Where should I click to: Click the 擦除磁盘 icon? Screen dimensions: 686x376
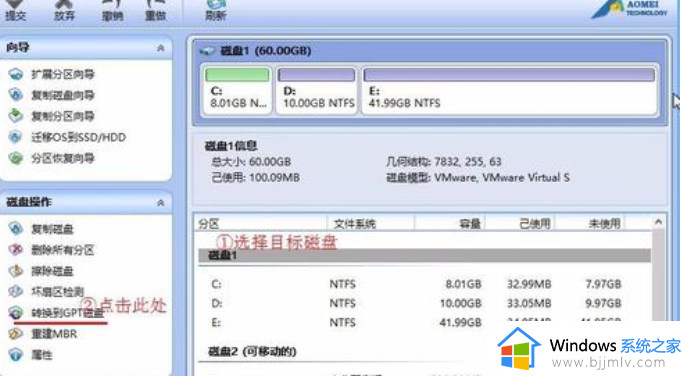(x=16, y=271)
